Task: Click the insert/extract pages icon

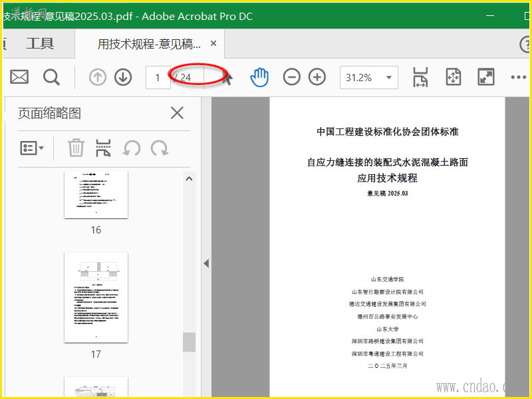Action: (x=103, y=148)
